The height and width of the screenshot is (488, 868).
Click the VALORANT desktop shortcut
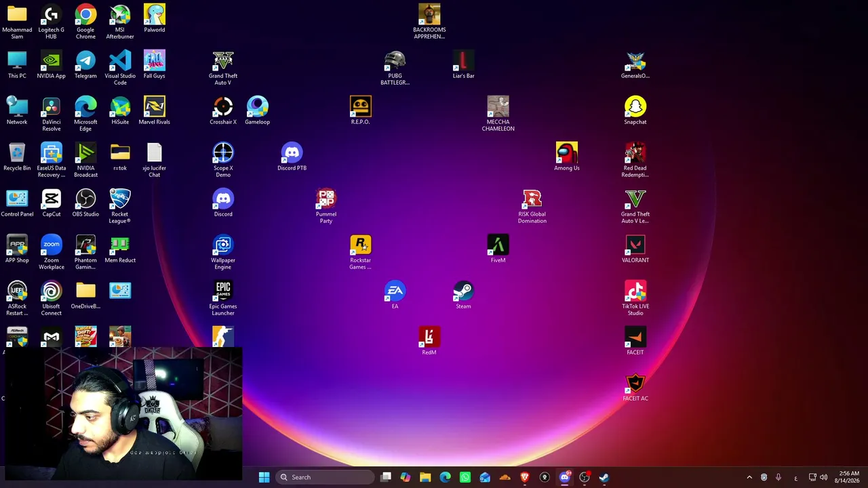(635, 249)
